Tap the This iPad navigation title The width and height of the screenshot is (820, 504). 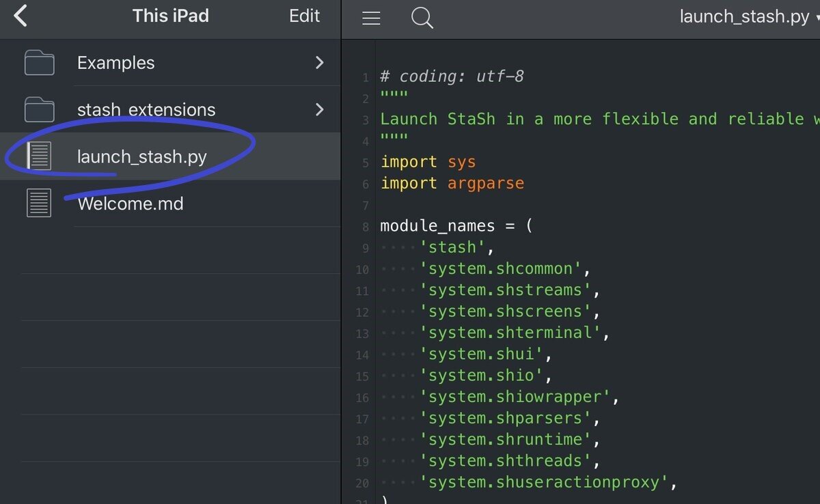pos(170,16)
